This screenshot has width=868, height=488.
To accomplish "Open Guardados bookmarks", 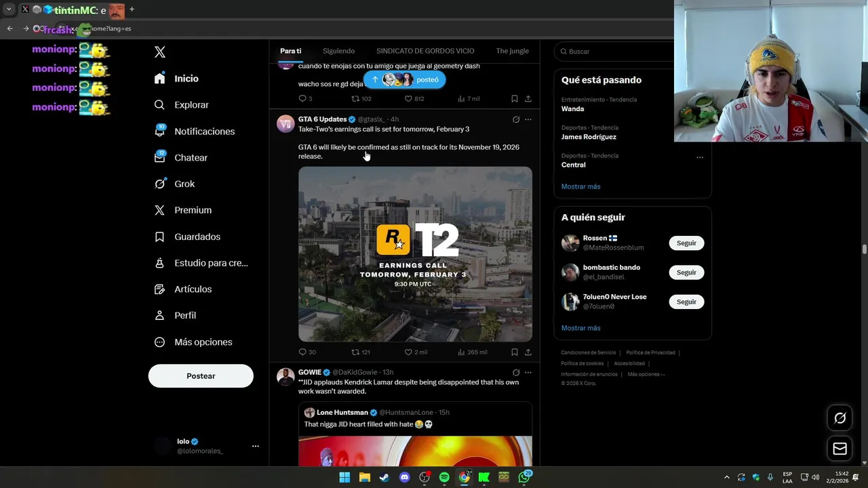I will (x=187, y=237).
